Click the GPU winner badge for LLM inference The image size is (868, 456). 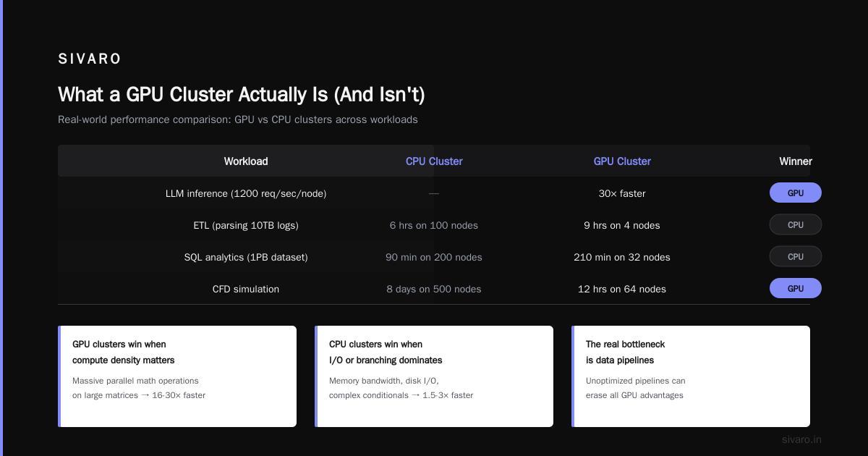(796, 193)
